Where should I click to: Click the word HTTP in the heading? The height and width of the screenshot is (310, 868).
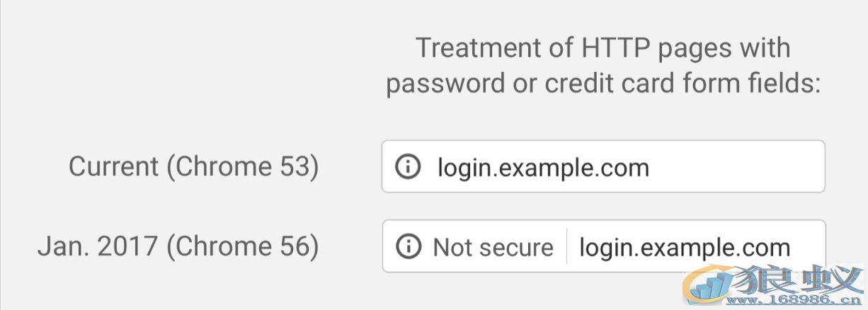pos(617,48)
